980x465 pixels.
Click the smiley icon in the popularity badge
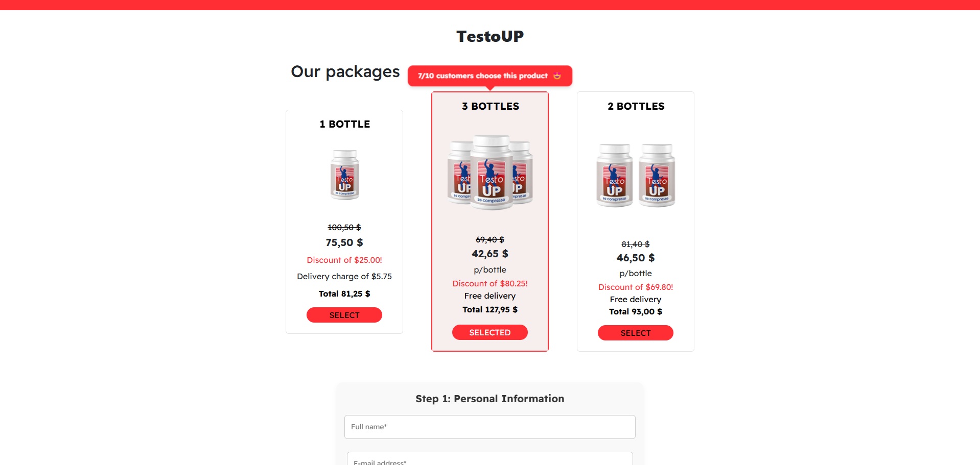557,76
